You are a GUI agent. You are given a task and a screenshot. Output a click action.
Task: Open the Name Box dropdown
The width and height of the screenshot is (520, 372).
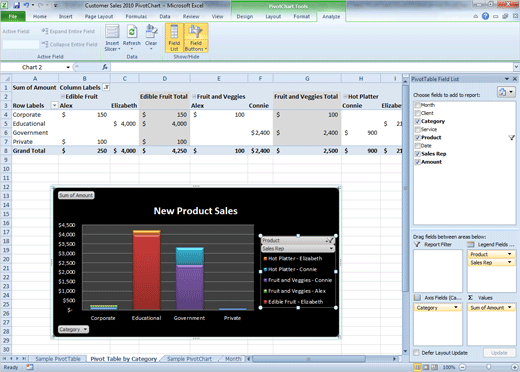pyautogui.click(x=68, y=67)
